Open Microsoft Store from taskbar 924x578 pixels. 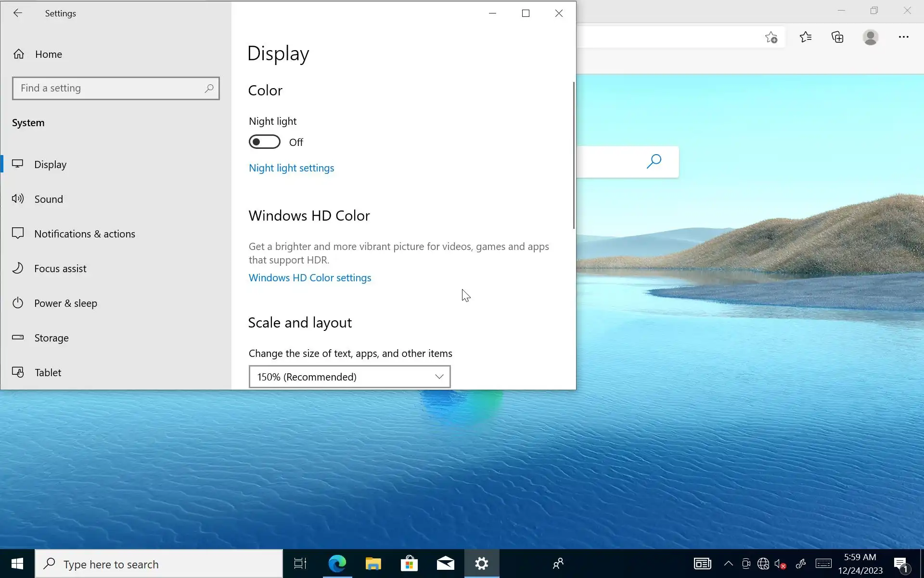[x=409, y=564]
